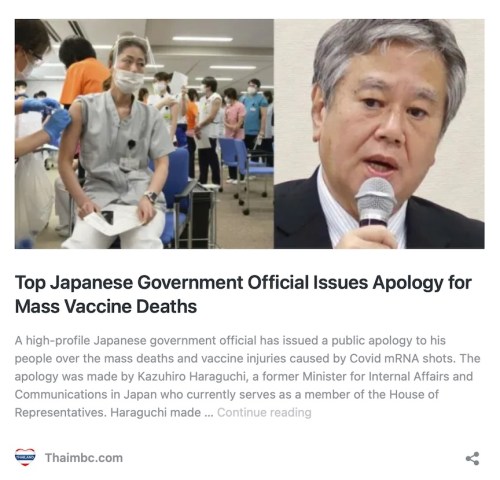Viewport: 500px width, 480px height.
Task: Click the Thaimbc.com heart flag favicon
Action: [x=25, y=457]
